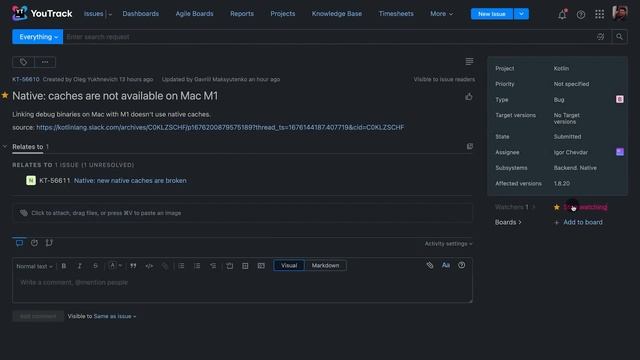Open the Issues menu dropdown arrow
This screenshot has width=640, height=360.
coord(110,14)
